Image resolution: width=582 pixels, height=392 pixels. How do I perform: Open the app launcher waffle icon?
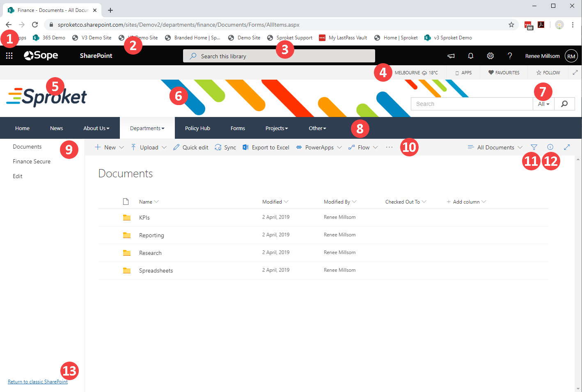[9, 56]
